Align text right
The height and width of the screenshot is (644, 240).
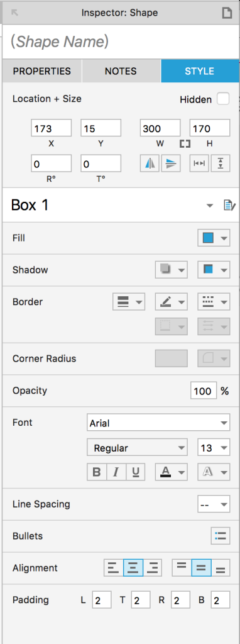click(152, 568)
